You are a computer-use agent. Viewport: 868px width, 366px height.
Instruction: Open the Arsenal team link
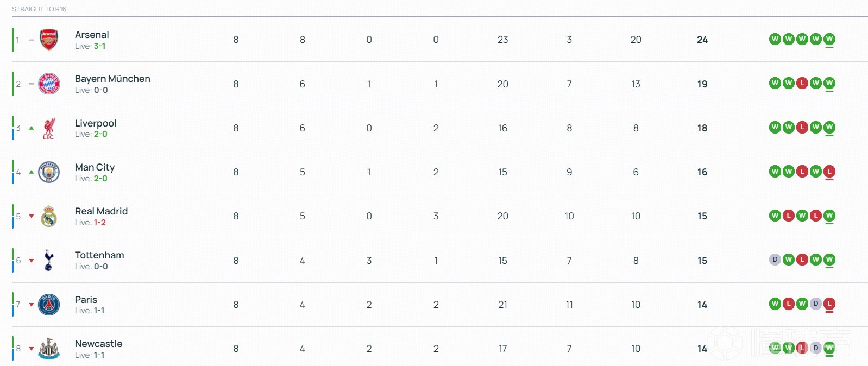(92, 35)
